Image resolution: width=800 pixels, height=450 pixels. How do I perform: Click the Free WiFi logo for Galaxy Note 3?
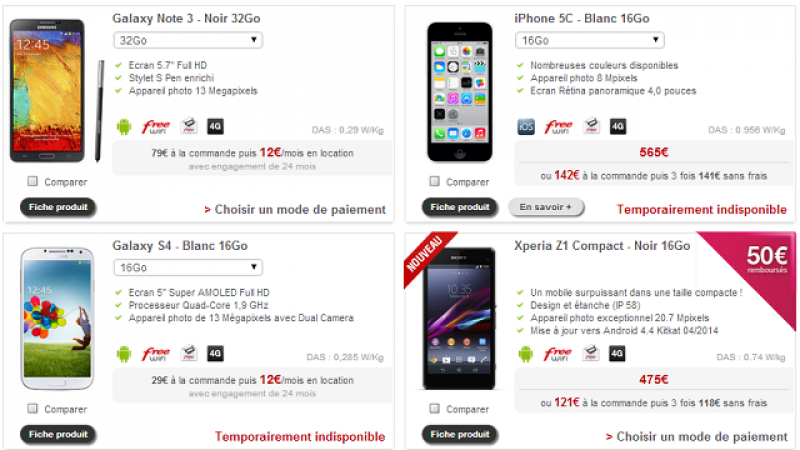156,127
